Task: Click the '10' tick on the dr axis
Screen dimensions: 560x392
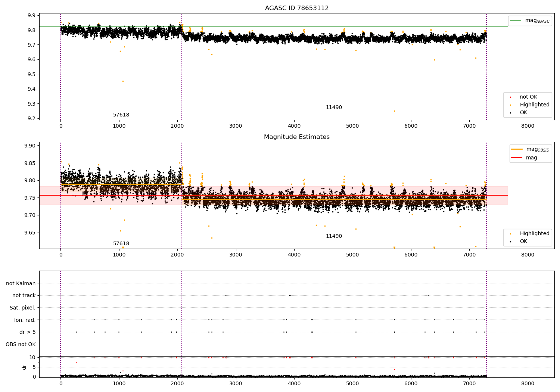Action: (x=32, y=357)
